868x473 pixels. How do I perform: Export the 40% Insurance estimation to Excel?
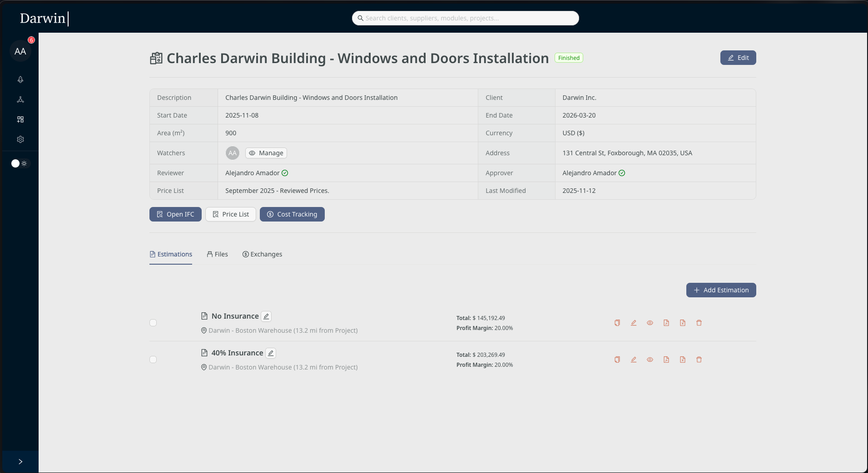(682, 360)
